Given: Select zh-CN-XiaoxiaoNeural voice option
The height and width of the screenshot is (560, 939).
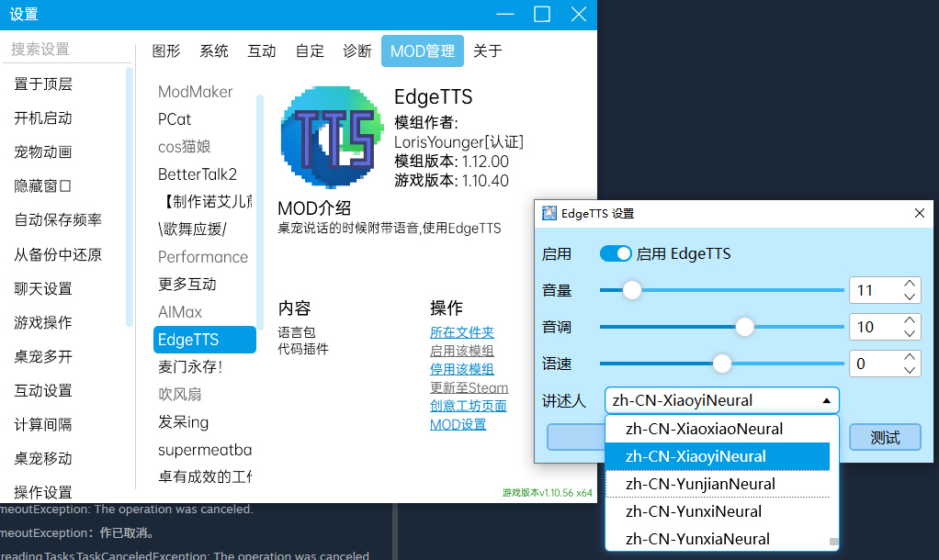Looking at the screenshot, I should (718, 429).
